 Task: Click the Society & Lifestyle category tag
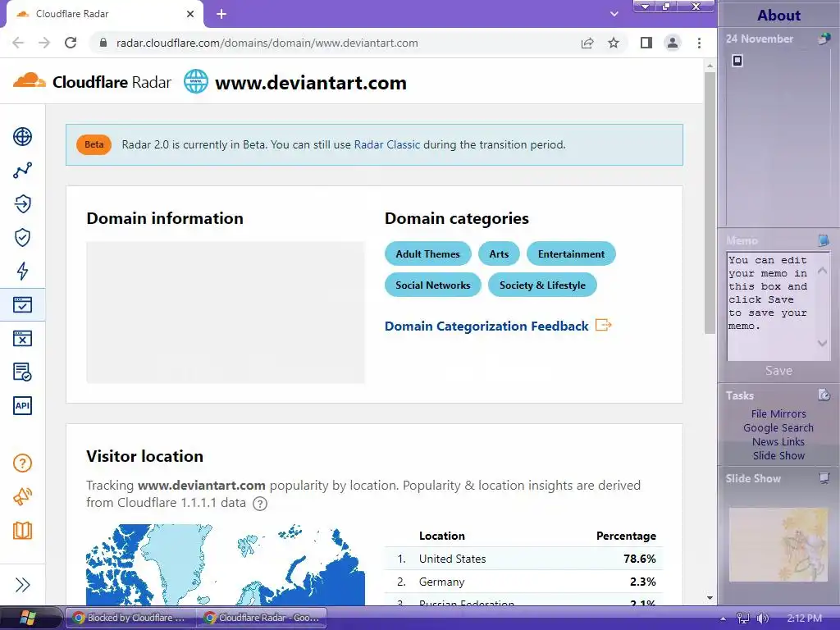pyautogui.click(x=542, y=285)
